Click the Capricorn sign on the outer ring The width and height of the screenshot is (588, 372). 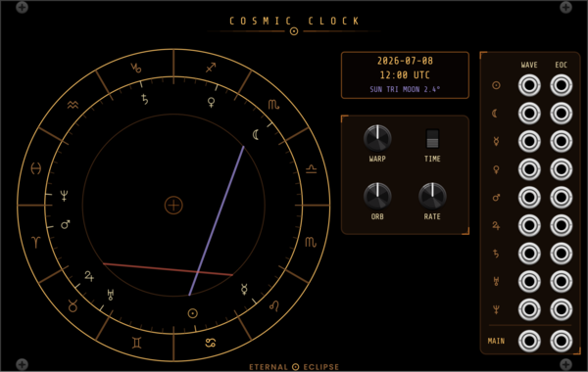click(x=136, y=68)
